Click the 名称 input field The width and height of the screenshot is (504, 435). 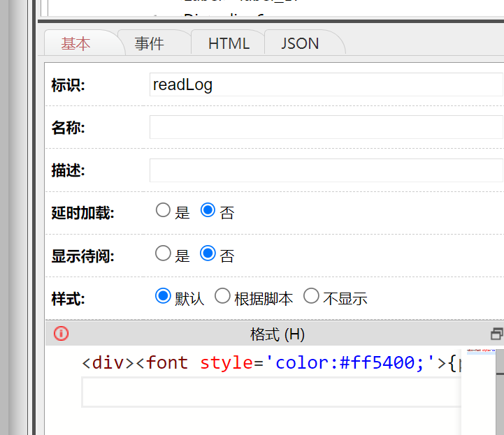326,127
